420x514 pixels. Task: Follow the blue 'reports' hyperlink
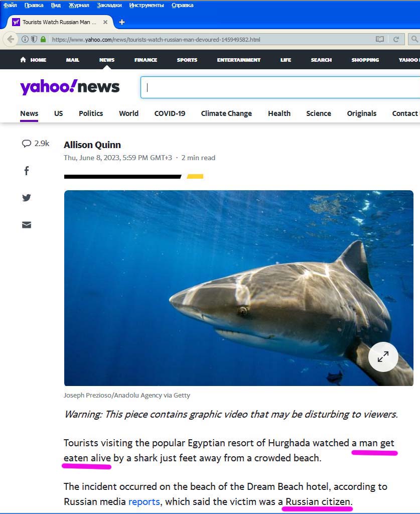click(144, 501)
